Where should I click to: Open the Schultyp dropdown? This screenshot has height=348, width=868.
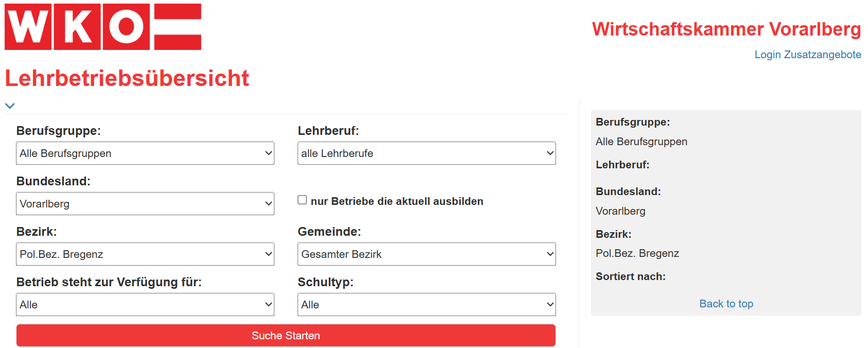pyautogui.click(x=427, y=305)
